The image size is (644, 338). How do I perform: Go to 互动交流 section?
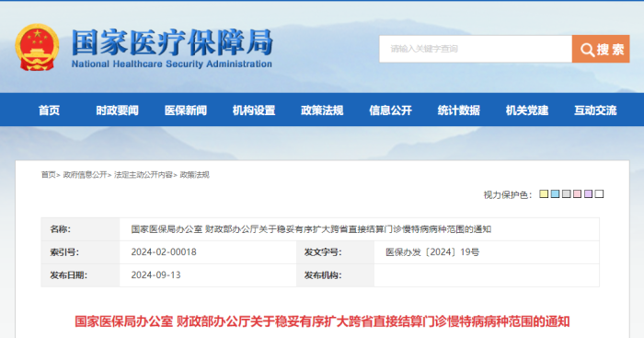(595, 111)
